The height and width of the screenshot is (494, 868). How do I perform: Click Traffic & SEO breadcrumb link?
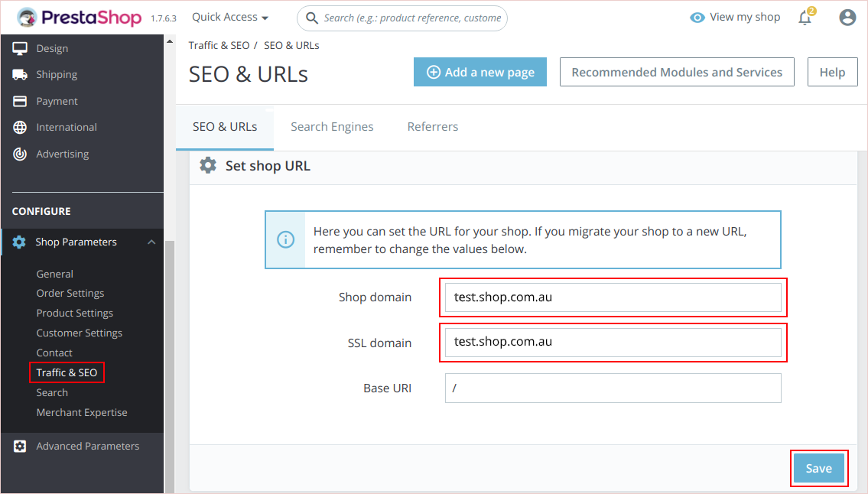point(219,45)
